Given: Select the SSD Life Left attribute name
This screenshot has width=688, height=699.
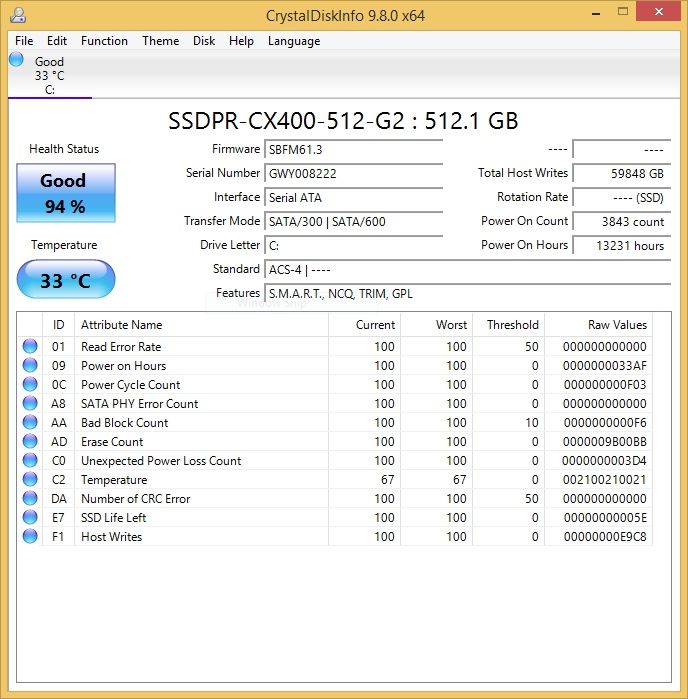Looking at the screenshot, I should tap(114, 518).
